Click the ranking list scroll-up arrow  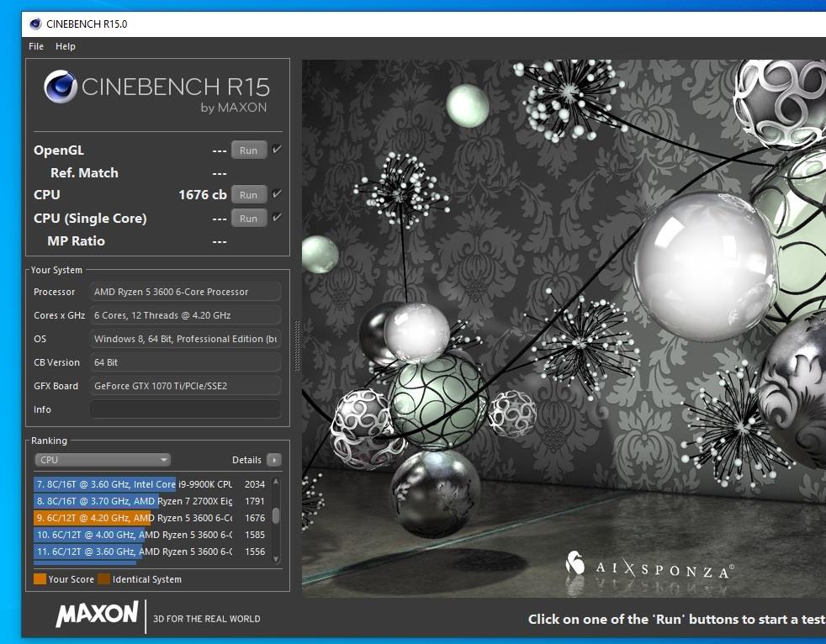tap(275, 482)
